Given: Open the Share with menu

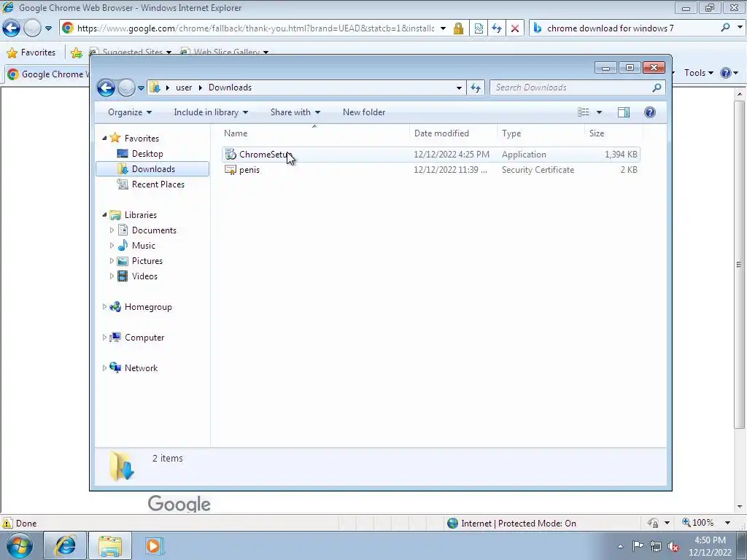Looking at the screenshot, I should click(x=295, y=112).
